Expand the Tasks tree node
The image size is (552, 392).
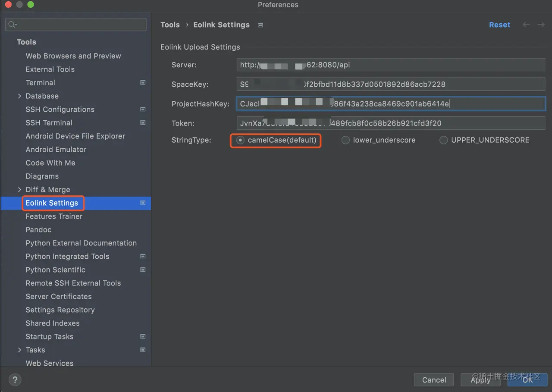19,350
